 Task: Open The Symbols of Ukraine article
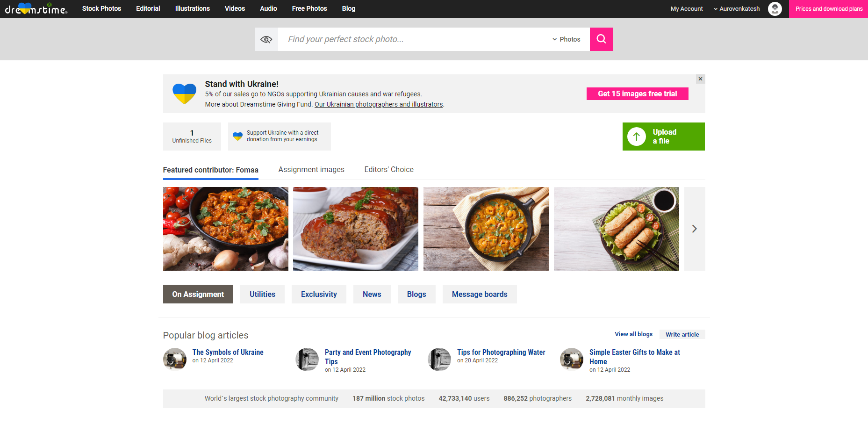[228, 352]
